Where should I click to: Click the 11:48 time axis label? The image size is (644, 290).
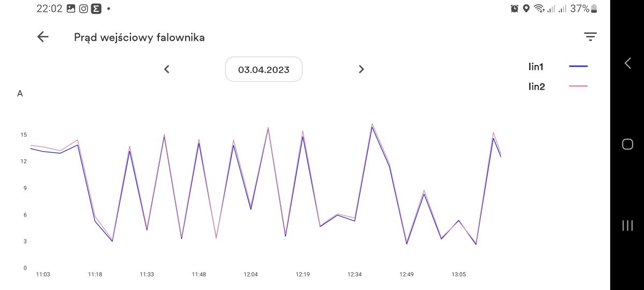[x=199, y=274]
